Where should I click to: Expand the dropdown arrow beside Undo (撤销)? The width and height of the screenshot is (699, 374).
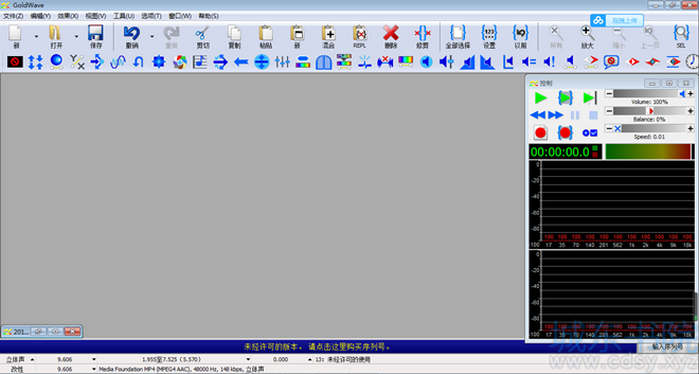tap(152, 37)
